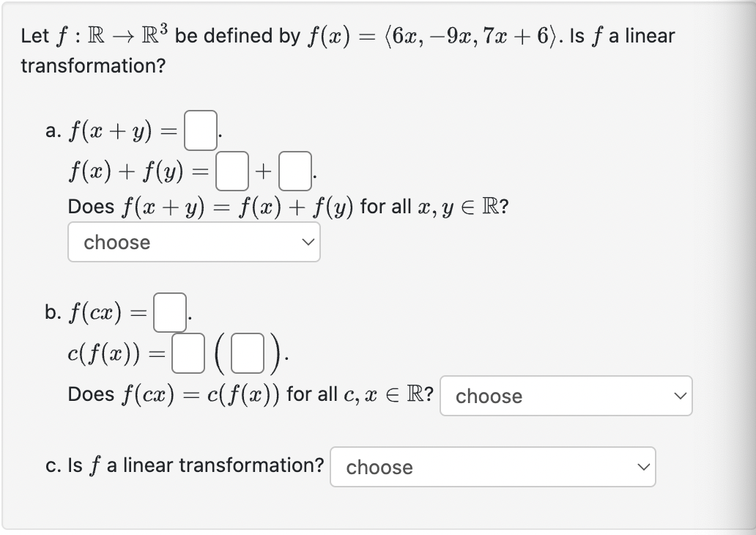Open the dropdown asking if f(cx)=c(f(x))
756x535 pixels.
point(566,396)
